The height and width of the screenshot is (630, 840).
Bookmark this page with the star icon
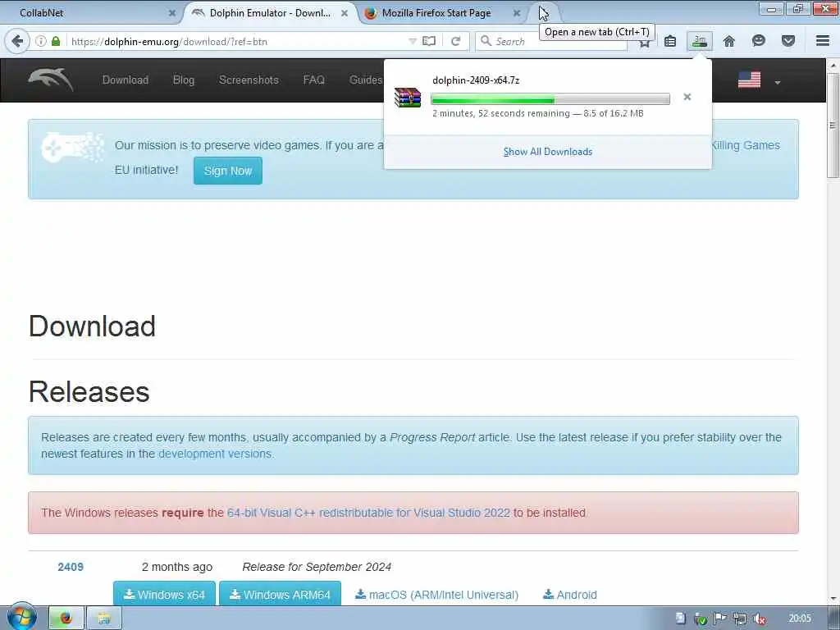pos(645,43)
